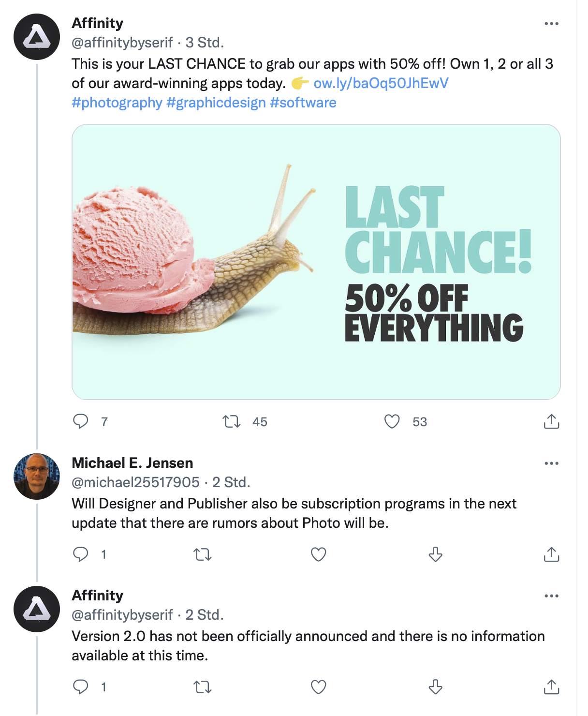The image size is (588, 716).
Task: Like Affinity's Version 2.0 reply
Action: tap(318, 686)
